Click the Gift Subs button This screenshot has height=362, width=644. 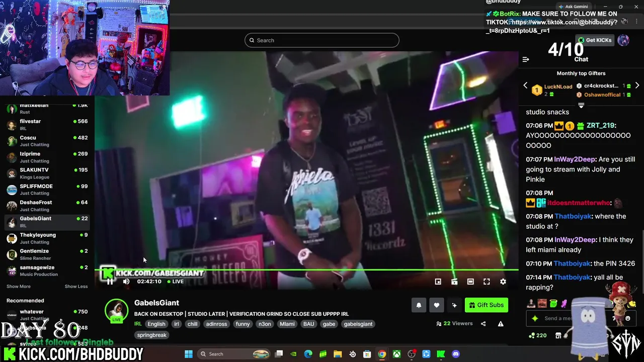pos(487,305)
